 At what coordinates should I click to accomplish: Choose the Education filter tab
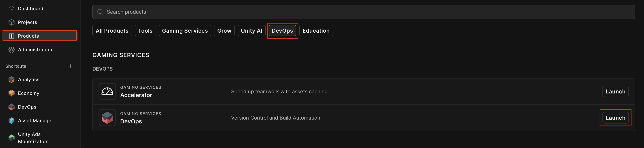pos(316,31)
